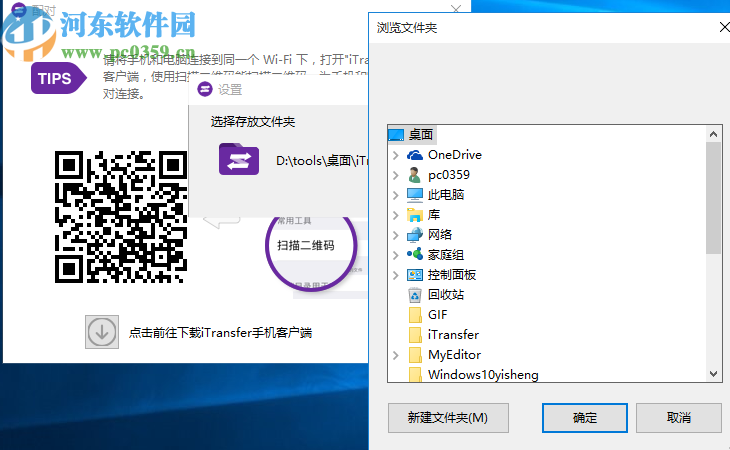730x450 pixels.
Task: Select the pc0359 text label
Action: pos(449,175)
